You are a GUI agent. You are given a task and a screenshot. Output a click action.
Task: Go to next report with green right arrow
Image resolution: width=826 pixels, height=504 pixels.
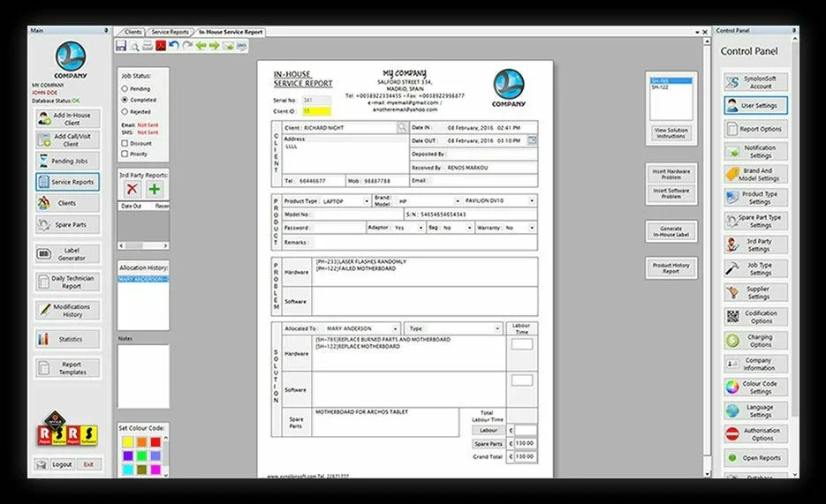pyautogui.click(x=214, y=46)
